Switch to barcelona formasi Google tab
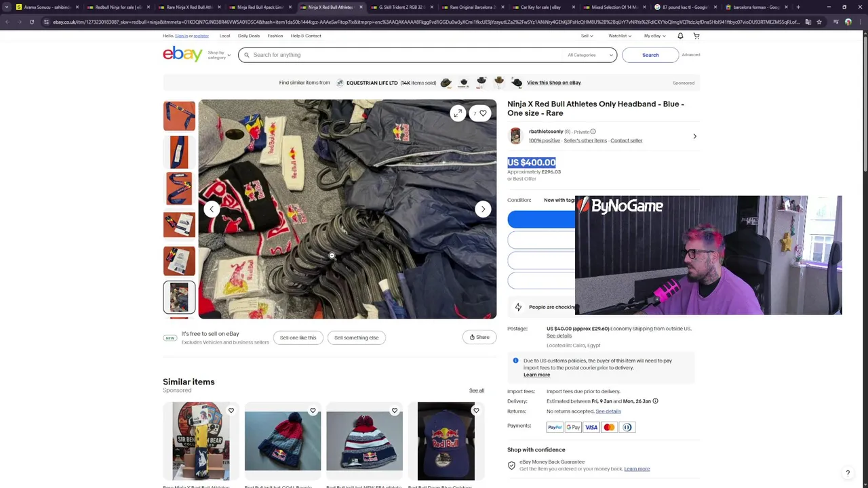This screenshot has width=868, height=488. [x=756, y=7]
